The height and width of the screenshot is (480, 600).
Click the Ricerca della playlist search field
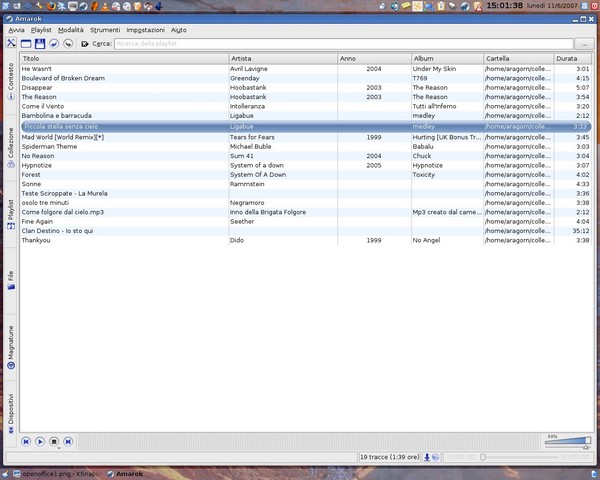tap(344, 44)
